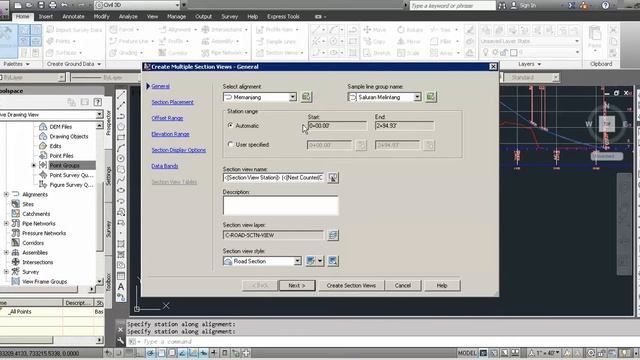640x360 pixels.
Task: Go to the Section Display Options link
Action: (x=179, y=150)
